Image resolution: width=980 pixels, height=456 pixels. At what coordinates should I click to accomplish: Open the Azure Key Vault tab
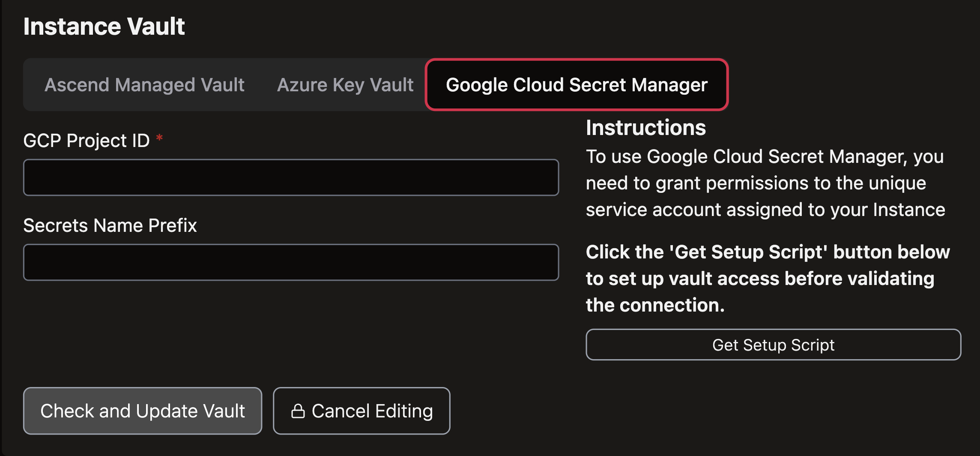345,85
